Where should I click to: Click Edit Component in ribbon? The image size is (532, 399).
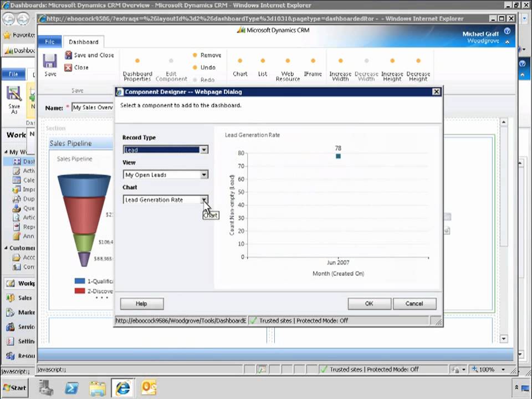[171, 70]
